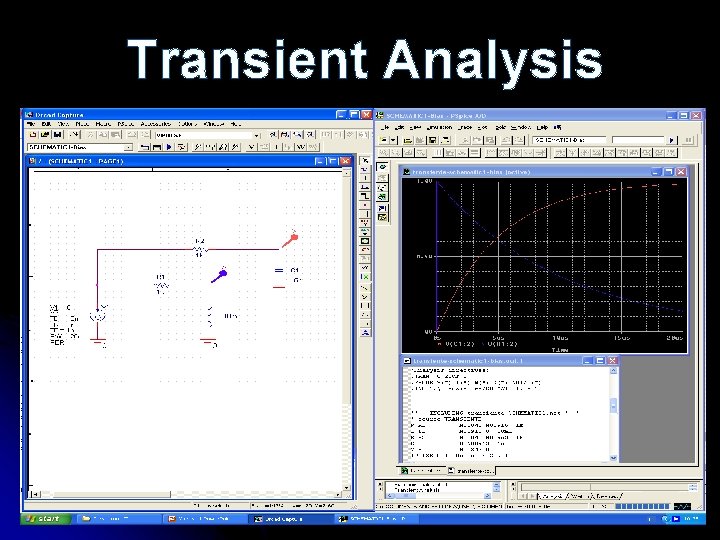Click the Devices tab in PSpice output pane

pyautogui.click(x=607, y=496)
